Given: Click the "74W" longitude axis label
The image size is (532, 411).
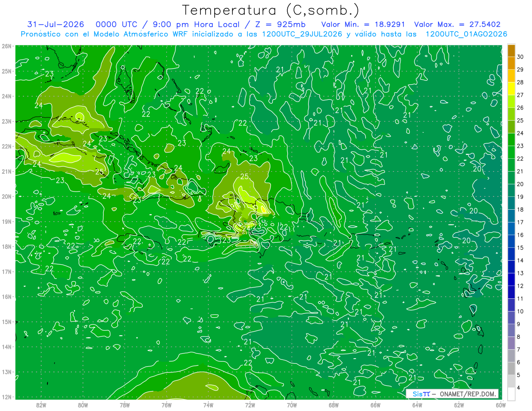Looking at the screenshot, I should click(x=208, y=405).
